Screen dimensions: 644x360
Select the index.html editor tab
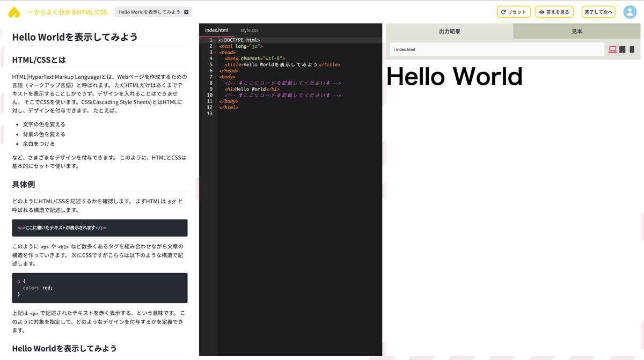click(216, 30)
